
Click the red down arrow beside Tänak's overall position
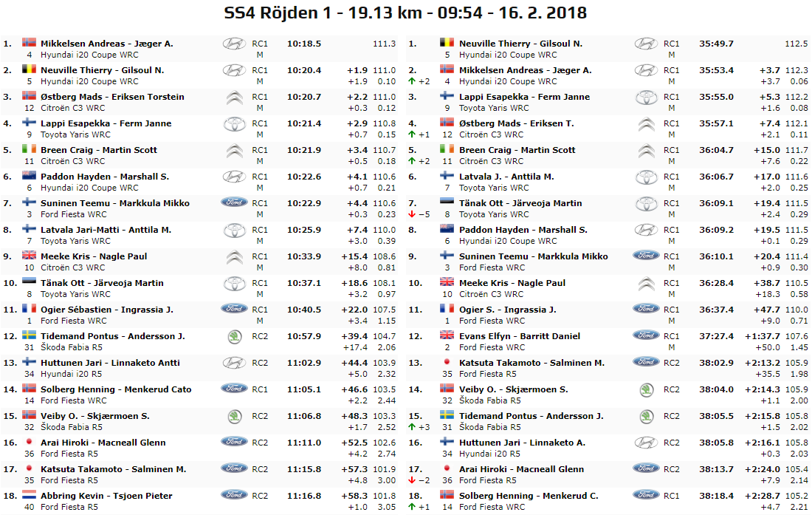tap(412, 215)
